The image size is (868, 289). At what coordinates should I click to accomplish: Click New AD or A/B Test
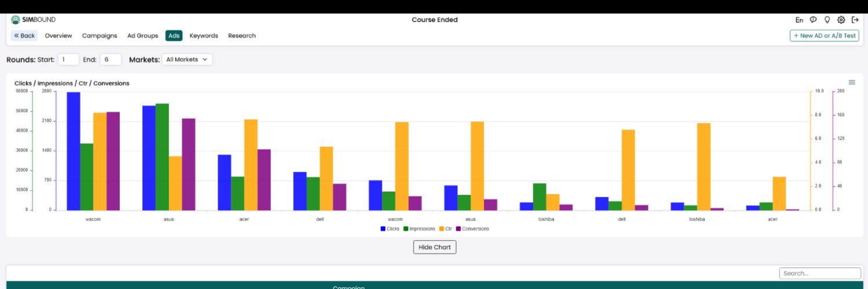pos(825,36)
